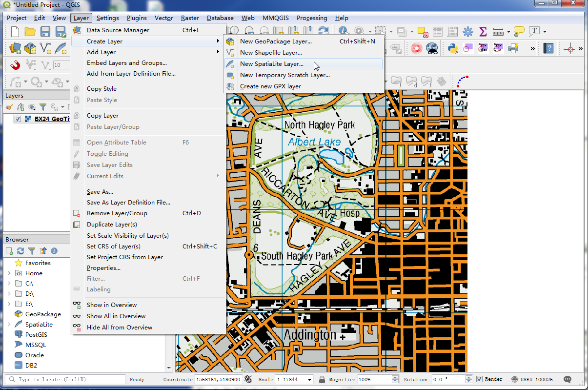Screen dimensions: 588x390
Task: Open the Field Calculator abacus icon
Action: point(453,32)
